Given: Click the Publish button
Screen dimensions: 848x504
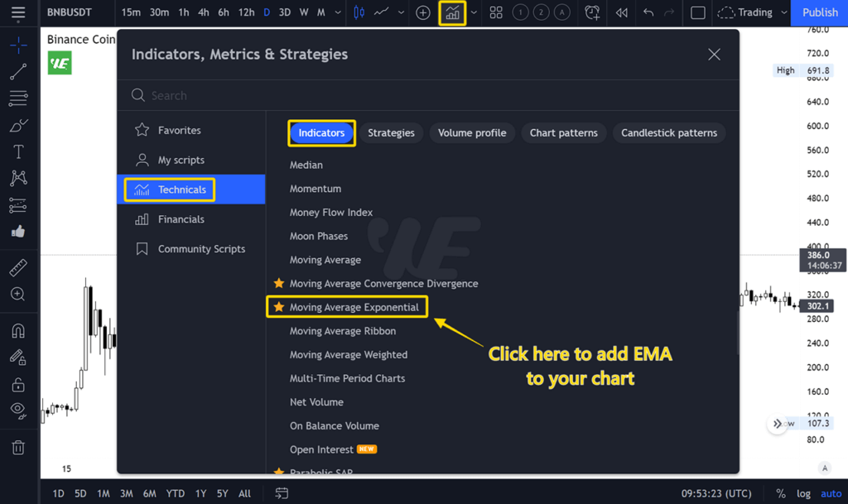Looking at the screenshot, I should click(x=820, y=12).
